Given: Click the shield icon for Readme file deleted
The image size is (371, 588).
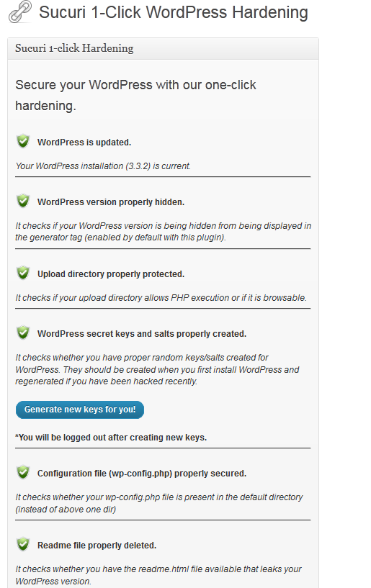Looking at the screenshot, I should tap(23, 544).
